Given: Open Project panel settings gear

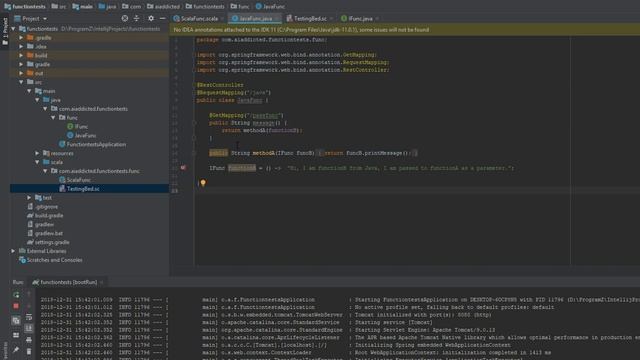Looking at the screenshot, I should click(151, 18).
